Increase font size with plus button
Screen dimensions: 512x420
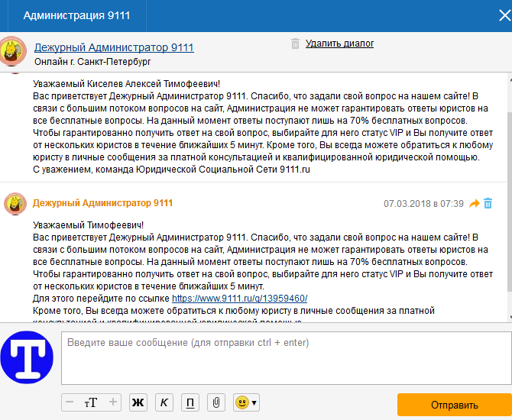coord(113,402)
